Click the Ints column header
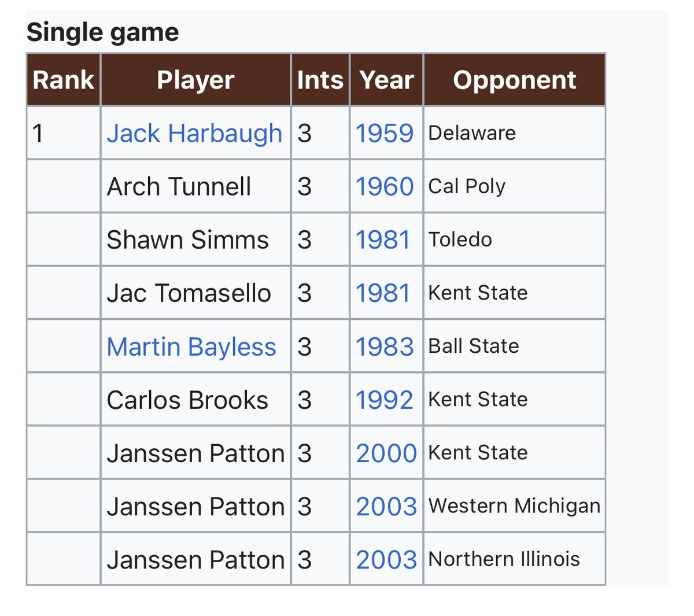 (x=320, y=80)
